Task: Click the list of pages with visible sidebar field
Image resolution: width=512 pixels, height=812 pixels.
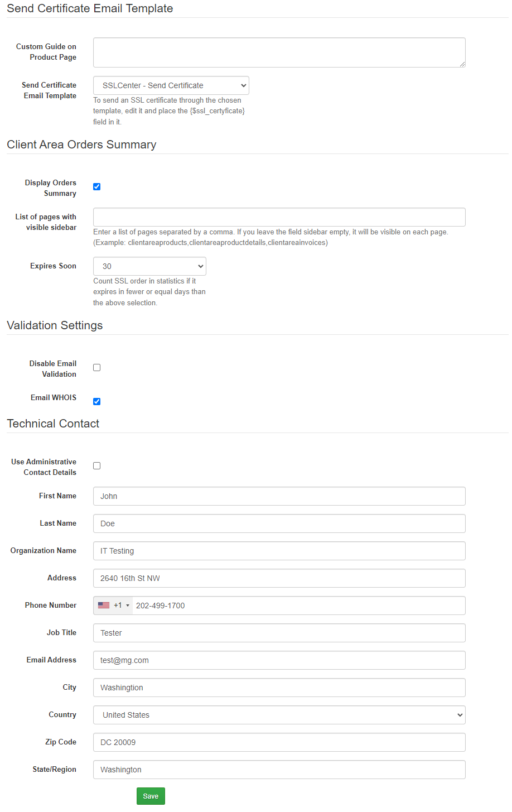Action: click(x=279, y=217)
